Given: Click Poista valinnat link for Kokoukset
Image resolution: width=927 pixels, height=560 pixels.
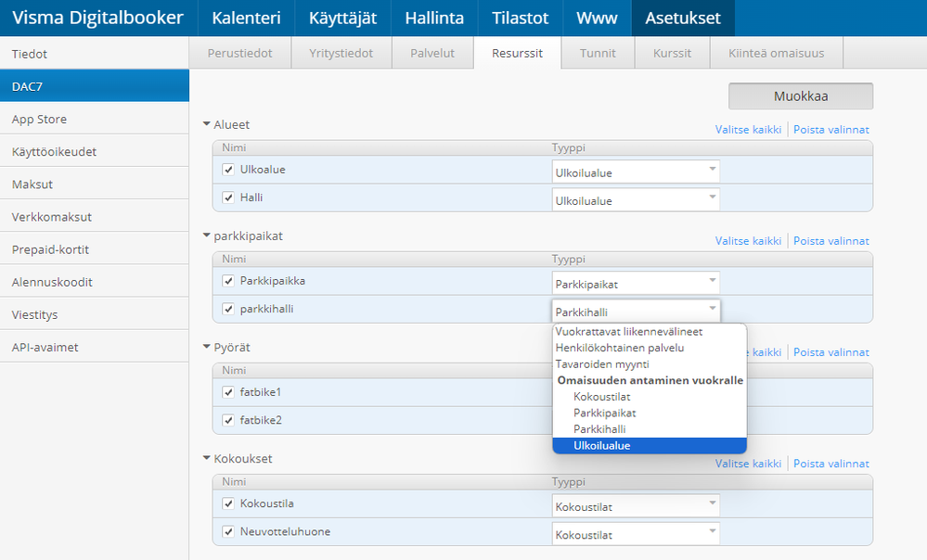Looking at the screenshot, I should [x=830, y=464].
